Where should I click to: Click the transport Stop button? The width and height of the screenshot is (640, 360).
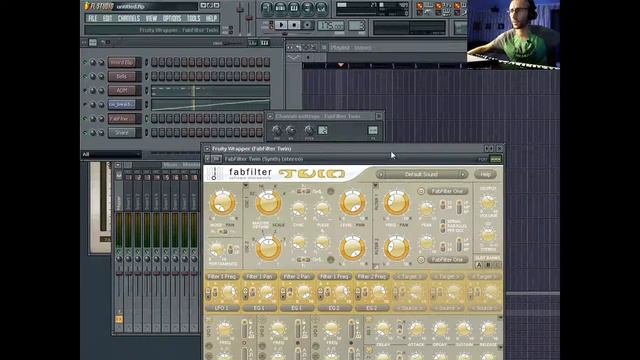tap(294, 25)
